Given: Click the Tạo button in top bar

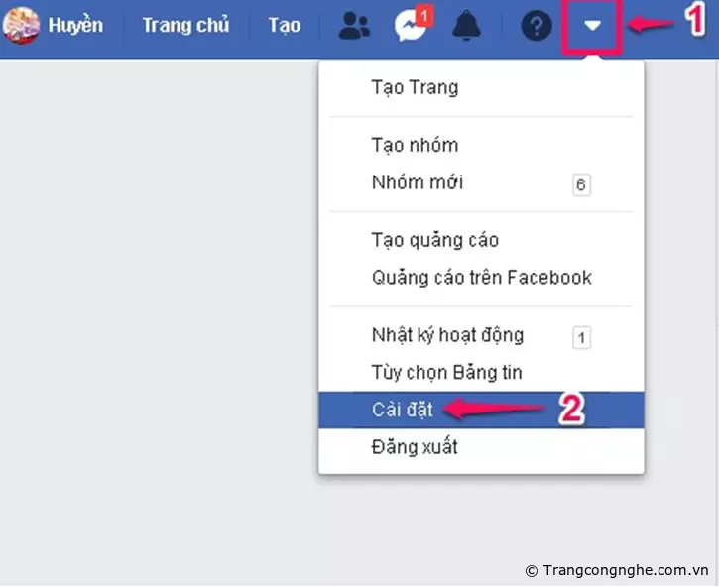Looking at the screenshot, I should (x=285, y=26).
